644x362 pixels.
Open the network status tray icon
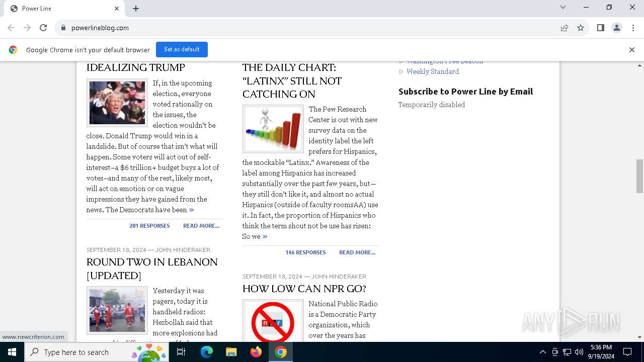point(567,352)
